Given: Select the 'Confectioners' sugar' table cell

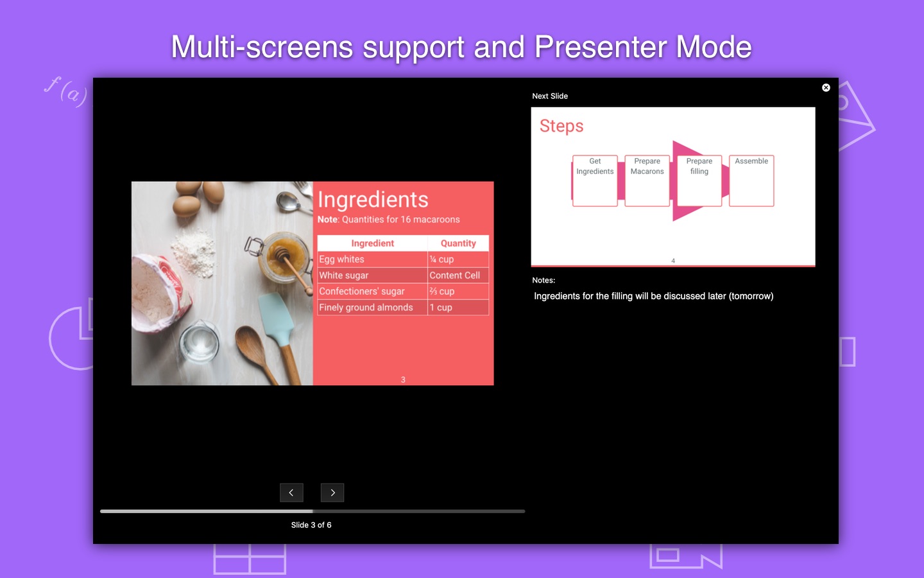Looking at the screenshot, I should pyautogui.click(x=372, y=292).
